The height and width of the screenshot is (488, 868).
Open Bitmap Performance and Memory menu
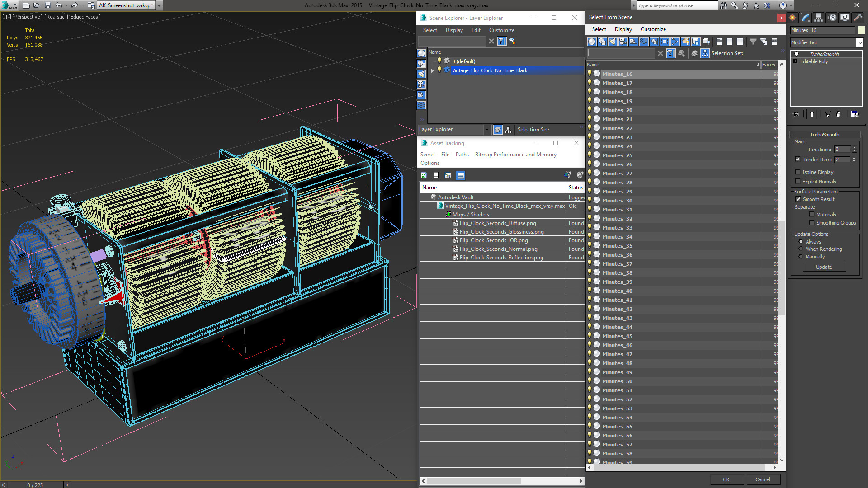(x=515, y=155)
